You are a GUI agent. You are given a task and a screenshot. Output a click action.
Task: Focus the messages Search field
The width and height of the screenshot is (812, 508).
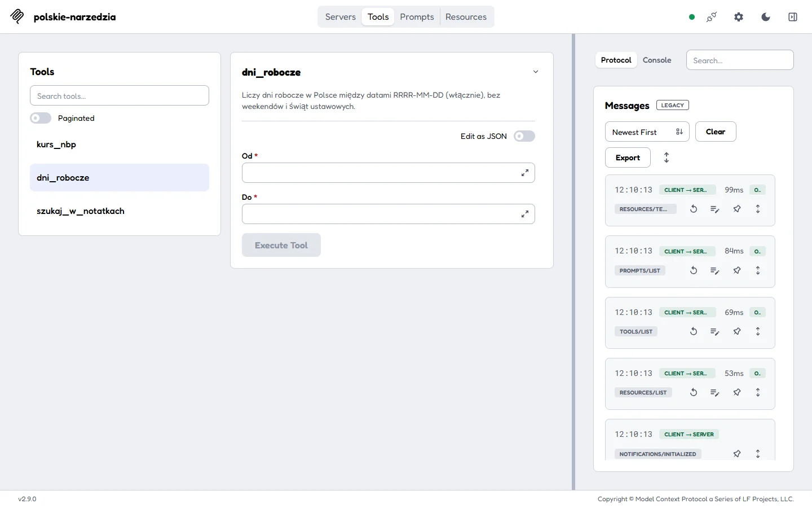740,60
